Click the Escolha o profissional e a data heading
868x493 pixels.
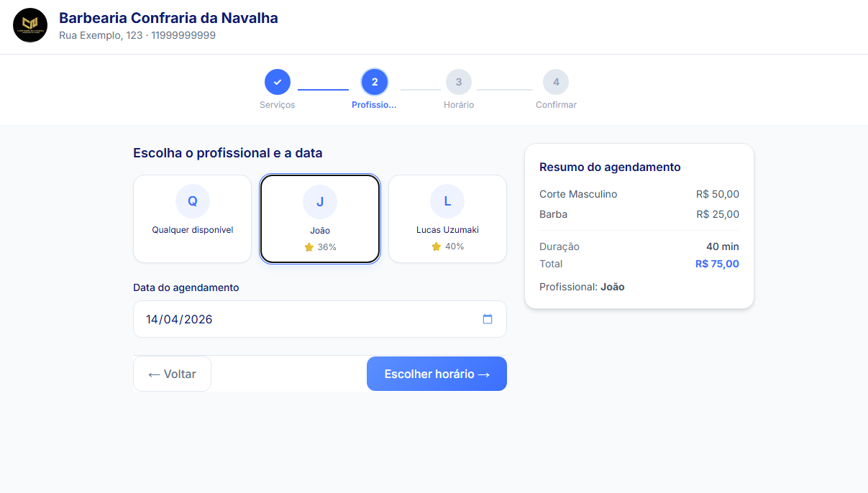tap(228, 153)
